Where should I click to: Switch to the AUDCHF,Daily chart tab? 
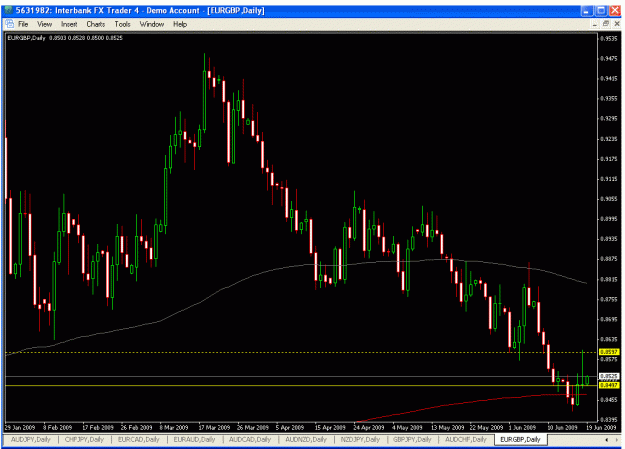466,439
